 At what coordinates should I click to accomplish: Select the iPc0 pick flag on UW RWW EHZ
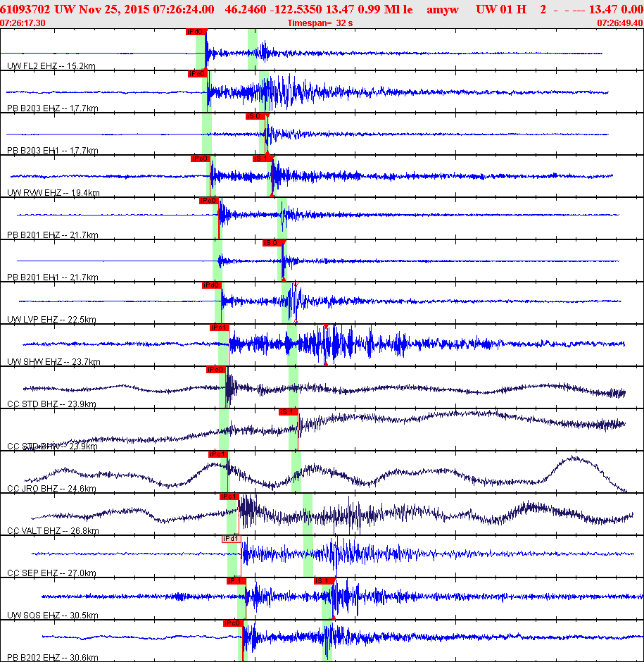point(201,158)
